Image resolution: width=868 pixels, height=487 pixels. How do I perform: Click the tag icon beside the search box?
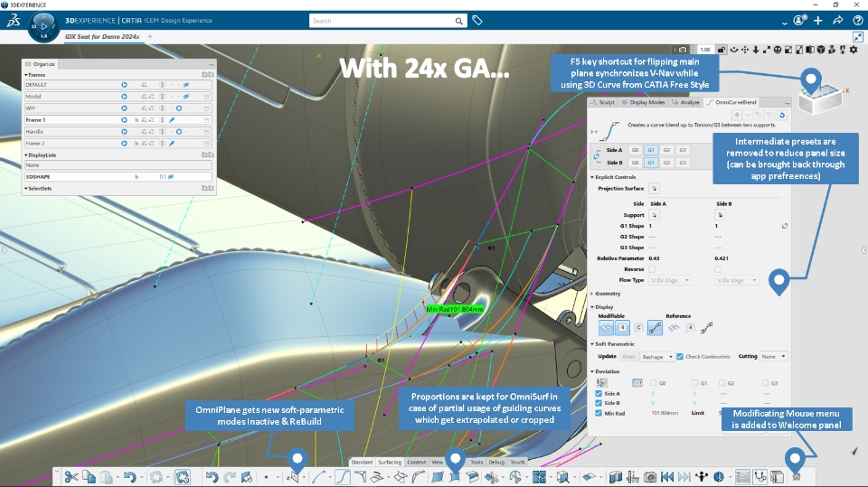pyautogui.click(x=477, y=21)
